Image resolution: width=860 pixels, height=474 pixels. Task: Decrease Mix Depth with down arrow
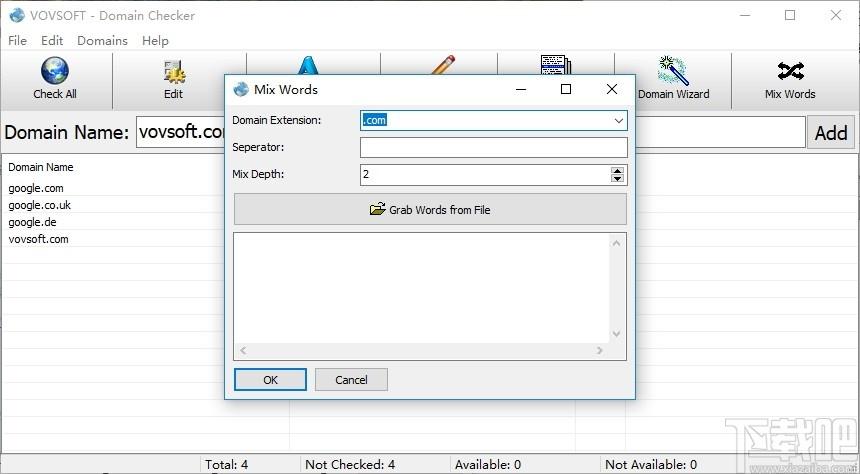(618, 179)
